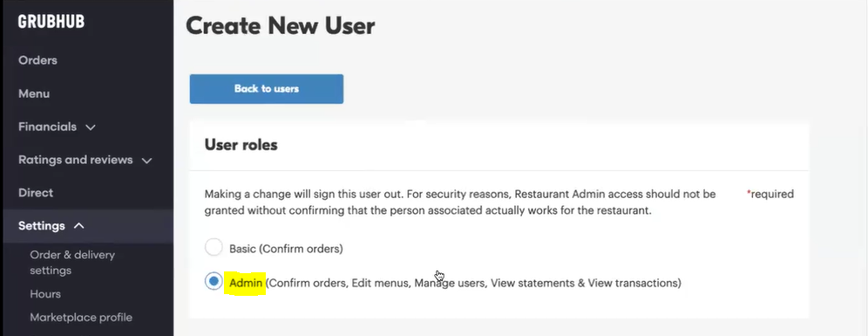Select the Admin role radio button
Screen dimensions: 868x336
(214, 281)
